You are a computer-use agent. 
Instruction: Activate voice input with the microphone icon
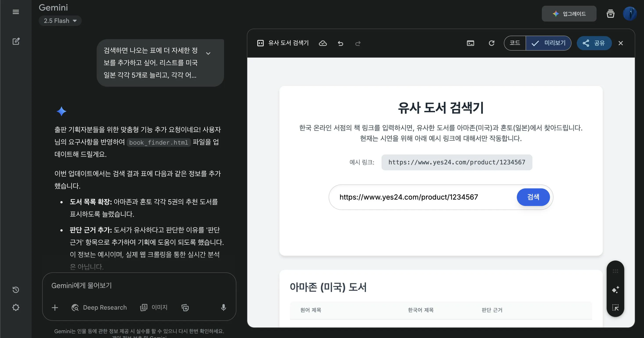point(223,307)
